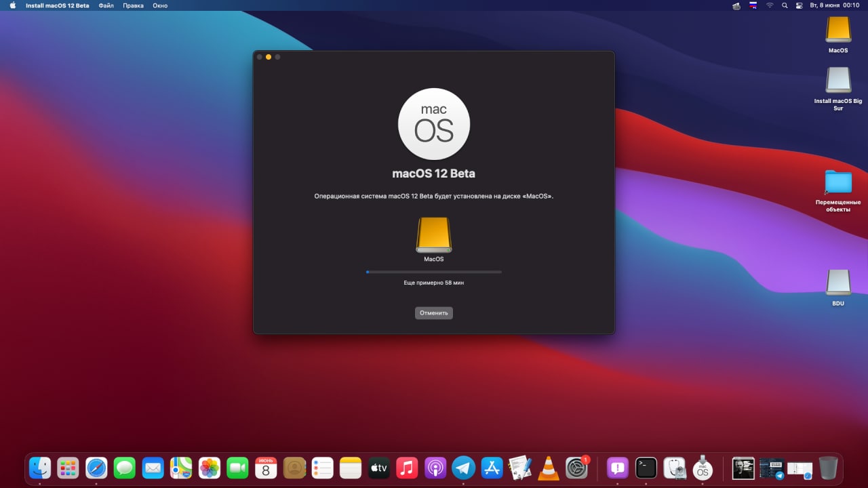The height and width of the screenshot is (488, 868).
Task: Open the Окно menu
Action: (x=160, y=5)
